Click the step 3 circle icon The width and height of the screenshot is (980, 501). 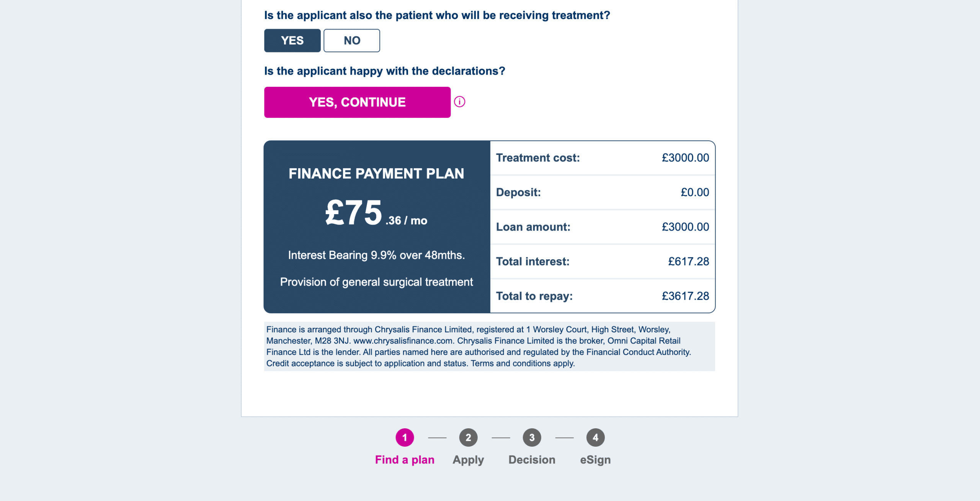pyautogui.click(x=532, y=438)
